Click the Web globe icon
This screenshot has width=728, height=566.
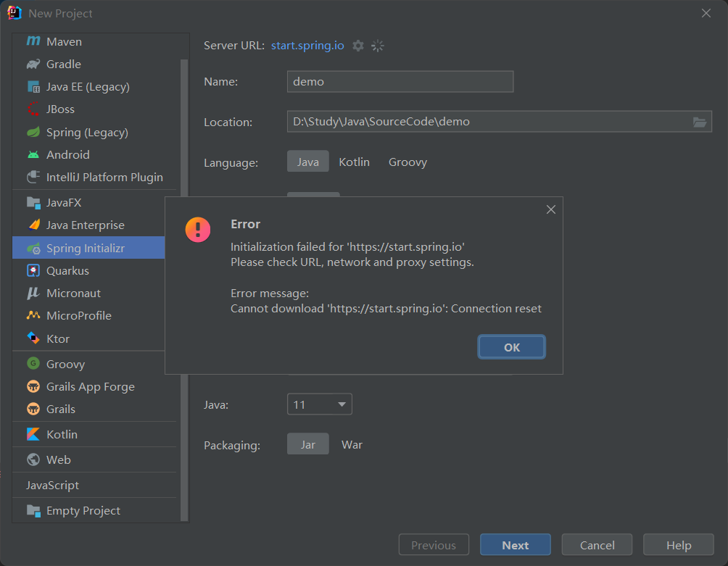pos(33,459)
